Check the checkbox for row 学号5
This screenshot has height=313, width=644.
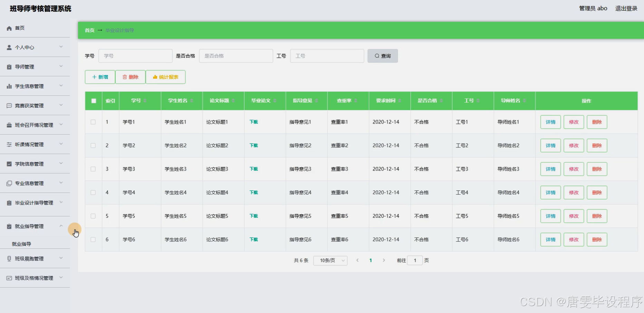[x=93, y=216]
